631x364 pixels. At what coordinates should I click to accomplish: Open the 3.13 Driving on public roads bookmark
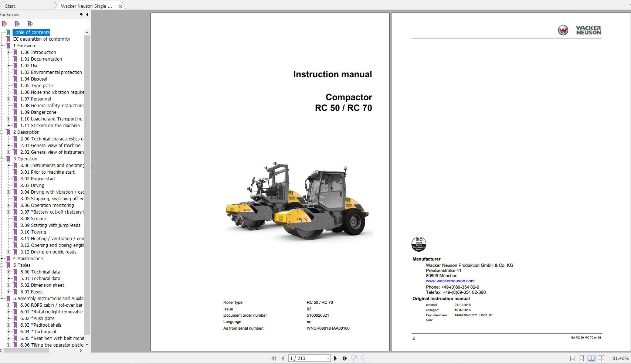click(48, 252)
